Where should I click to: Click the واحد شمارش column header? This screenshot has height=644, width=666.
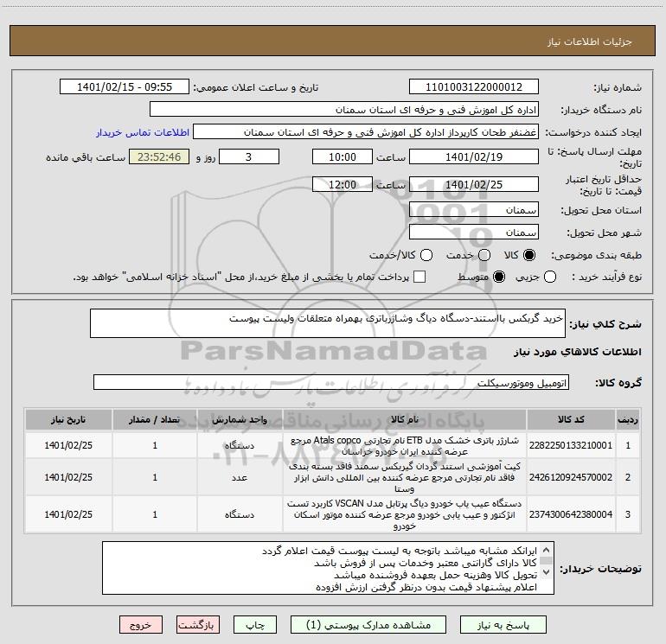(240, 419)
